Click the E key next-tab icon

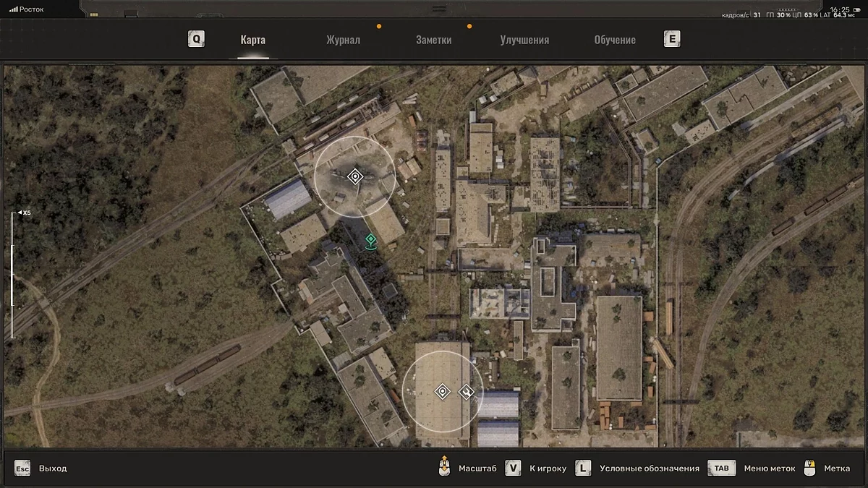tap(672, 39)
